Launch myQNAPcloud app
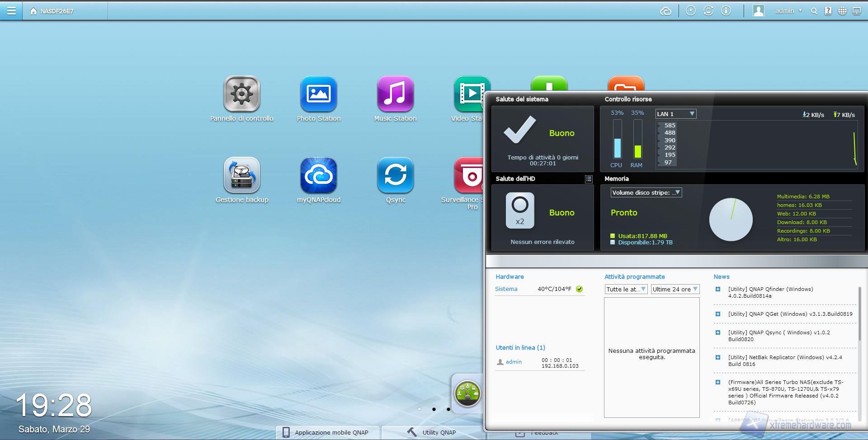The height and width of the screenshot is (440, 868). [318, 175]
